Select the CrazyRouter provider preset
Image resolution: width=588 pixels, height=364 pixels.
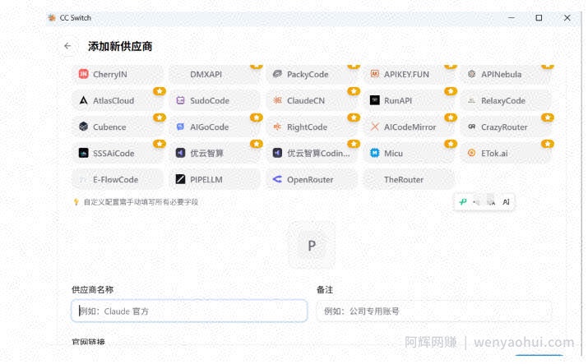tap(507, 127)
